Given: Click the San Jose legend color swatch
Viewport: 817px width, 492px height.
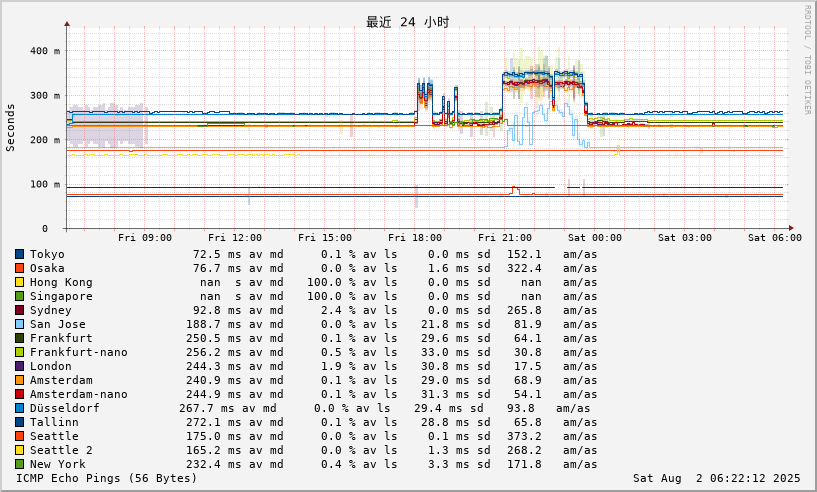Looking at the screenshot, I should pos(19,324).
